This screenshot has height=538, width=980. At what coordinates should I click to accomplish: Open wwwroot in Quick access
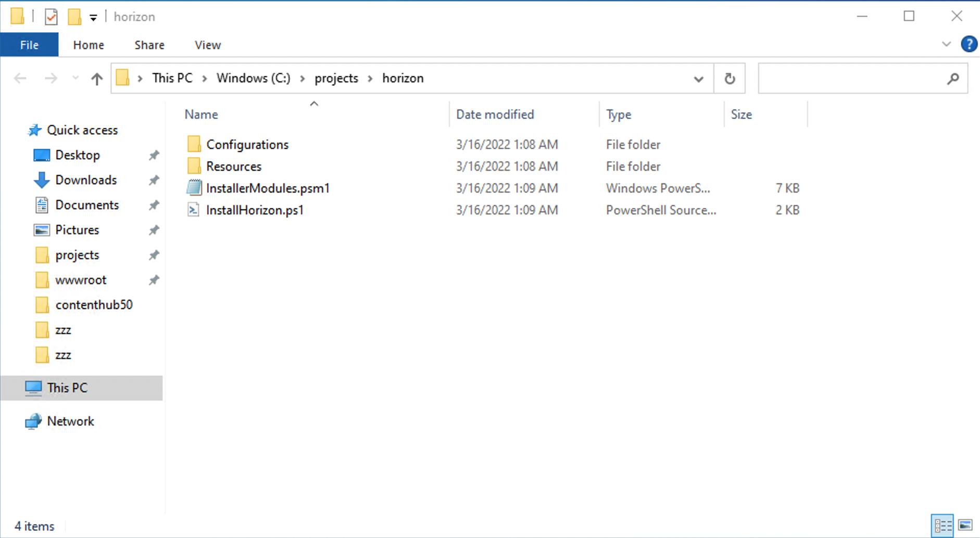point(81,280)
